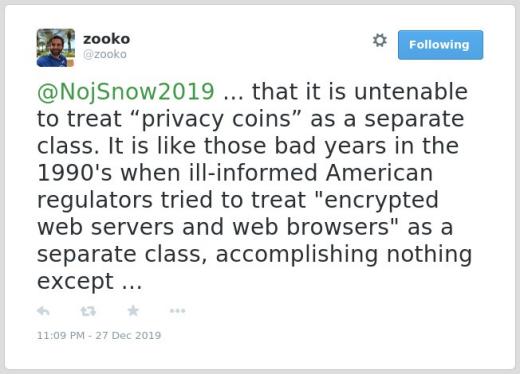Click the trailing "except ..." text line
This screenshot has height=374, width=520.
click(90, 281)
